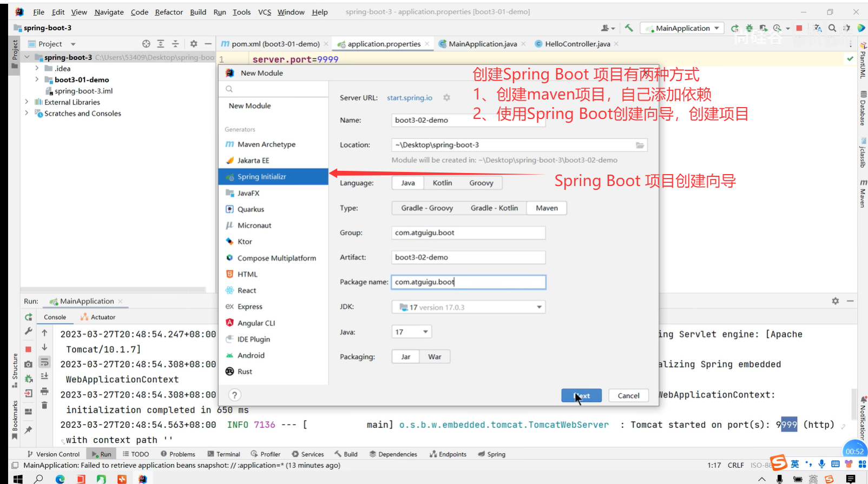868x484 pixels.
Task: Switch to HelloController.java tab
Action: click(x=577, y=44)
